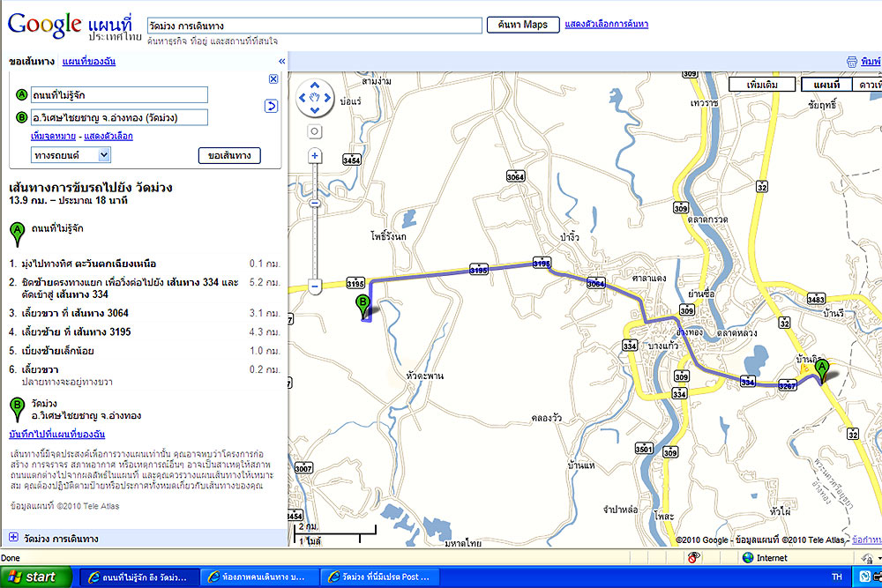Click the main search box
The image size is (882, 588).
click(315, 26)
